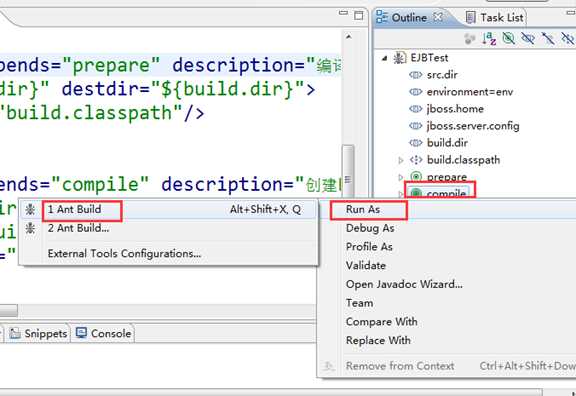Click the property icon for build.dir
576x396 pixels.
point(415,143)
